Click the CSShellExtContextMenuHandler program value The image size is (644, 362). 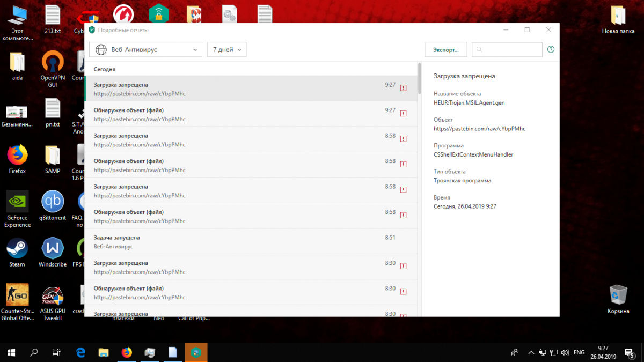pyautogui.click(x=473, y=154)
